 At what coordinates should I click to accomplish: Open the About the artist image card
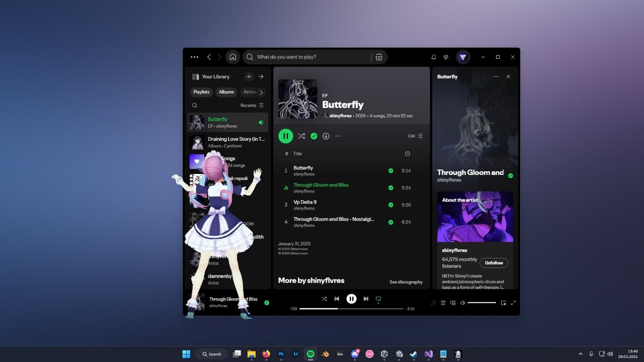click(475, 217)
